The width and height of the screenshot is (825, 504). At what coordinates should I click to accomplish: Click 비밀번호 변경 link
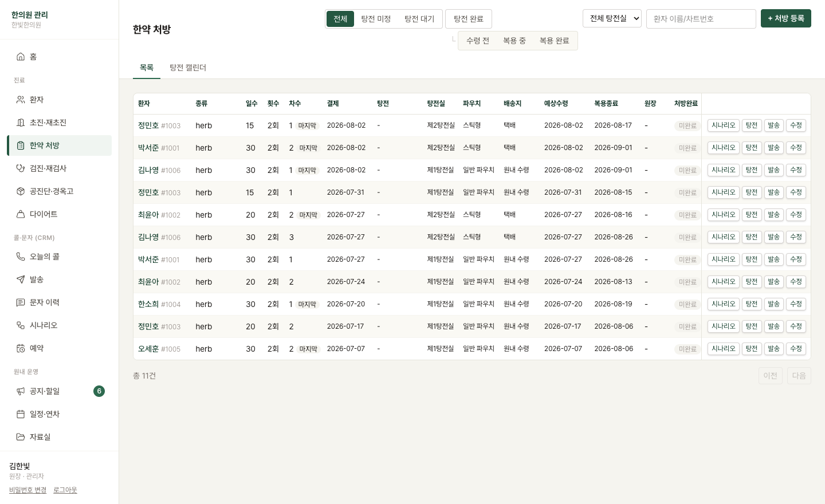pyautogui.click(x=27, y=490)
